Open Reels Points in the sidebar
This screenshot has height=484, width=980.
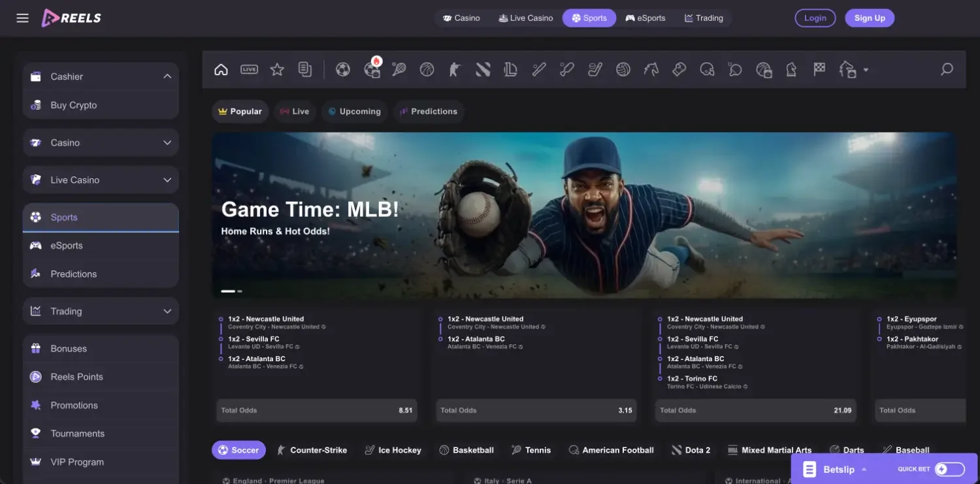pyautogui.click(x=101, y=377)
